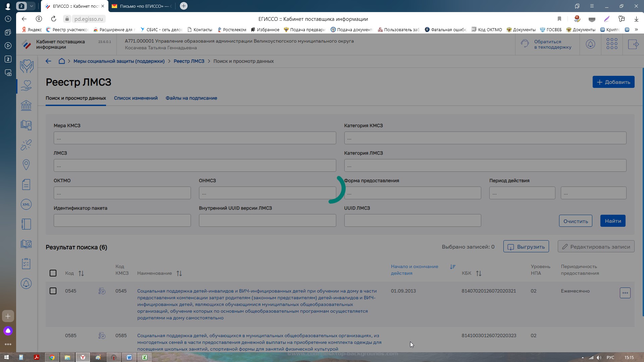Screen dimensions: 644x362
Task: Check the checkbox for record 0545
Action: tap(53, 291)
